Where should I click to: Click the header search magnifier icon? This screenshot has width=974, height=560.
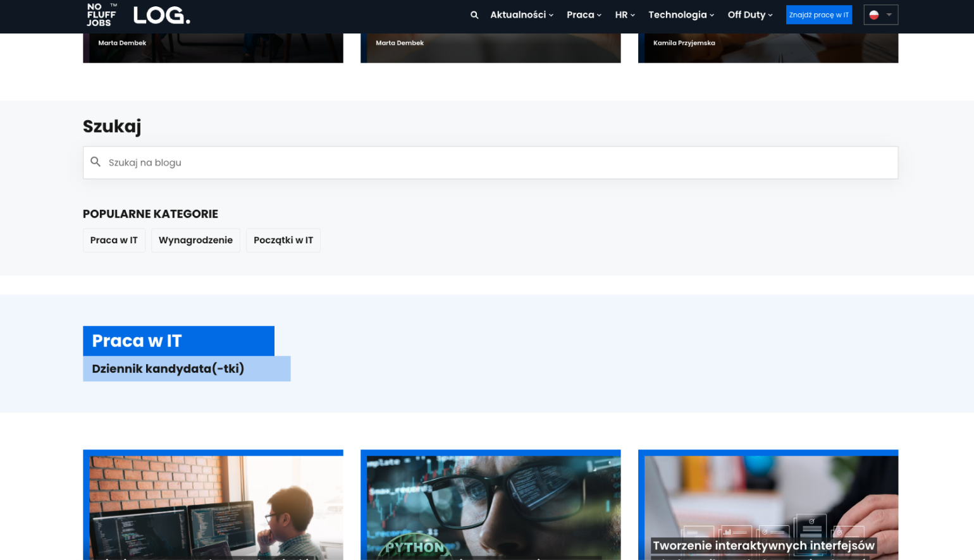pos(474,15)
